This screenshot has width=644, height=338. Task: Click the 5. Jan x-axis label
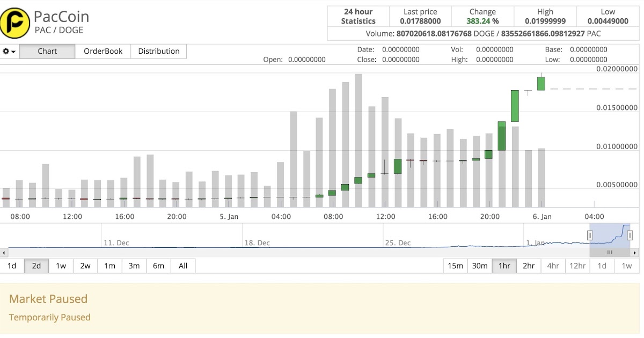pyautogui.click(x=229, y=217)
